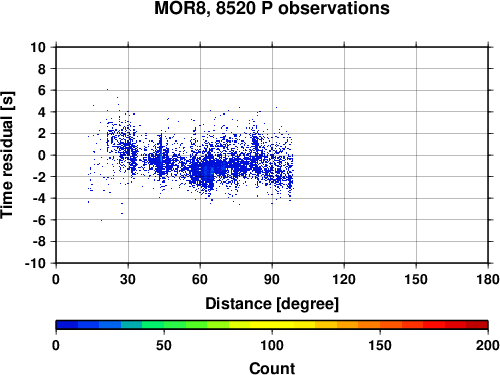Click the 'Time residual [s]' axis label

[x=8, y=155]
